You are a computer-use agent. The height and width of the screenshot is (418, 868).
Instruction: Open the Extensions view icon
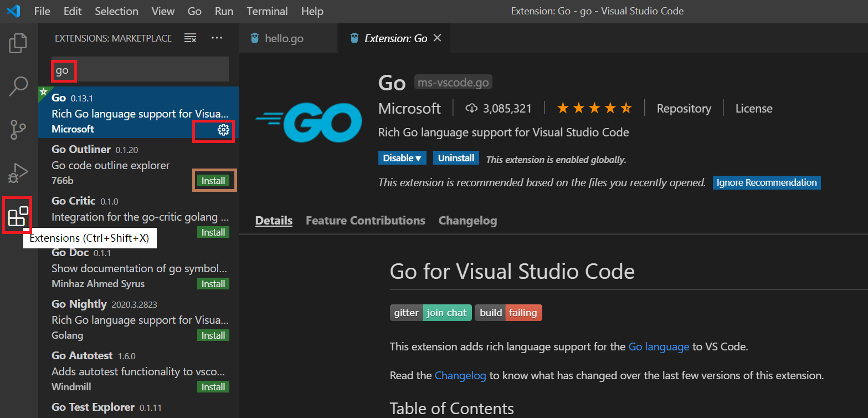(18, 216)
